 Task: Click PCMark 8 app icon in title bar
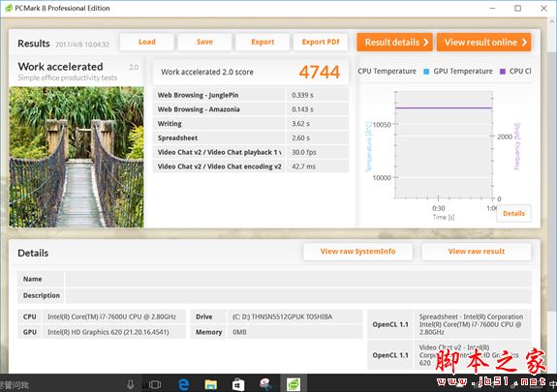(9, 8)
